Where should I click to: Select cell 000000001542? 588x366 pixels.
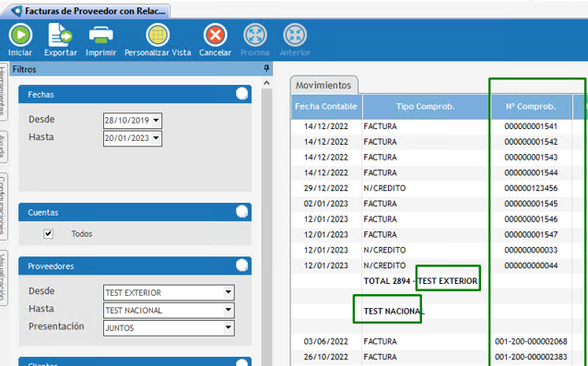(x=531, y=142)
